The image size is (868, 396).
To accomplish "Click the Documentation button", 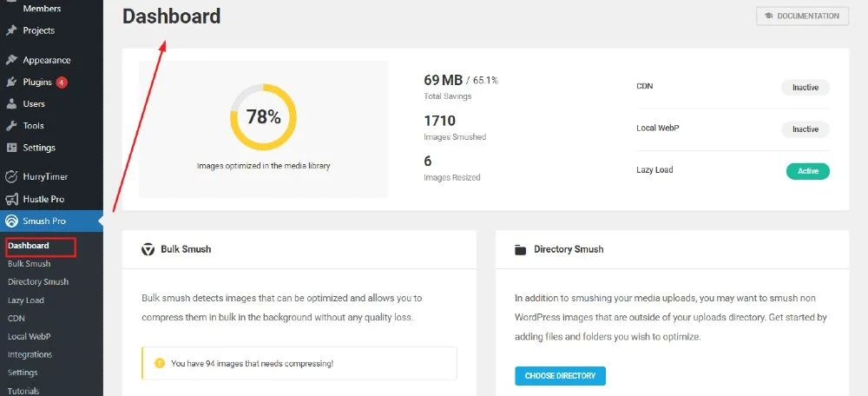I will (x=802, y=16).
